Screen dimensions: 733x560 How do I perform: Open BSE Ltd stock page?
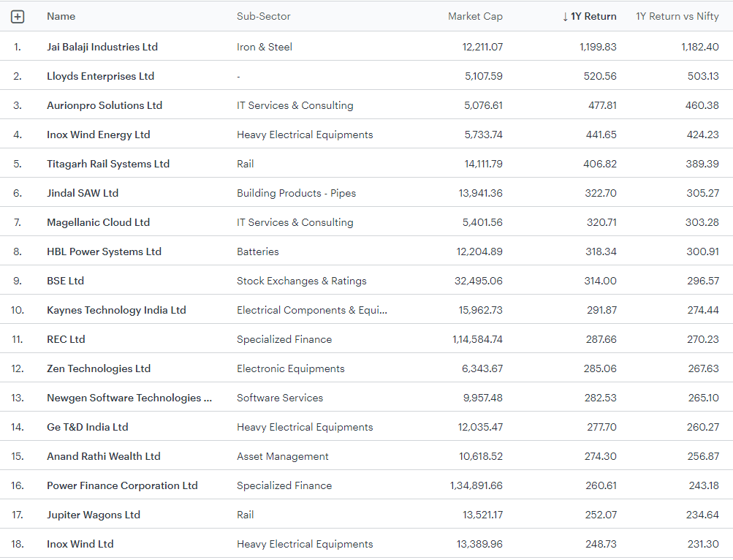pos(65,281)
